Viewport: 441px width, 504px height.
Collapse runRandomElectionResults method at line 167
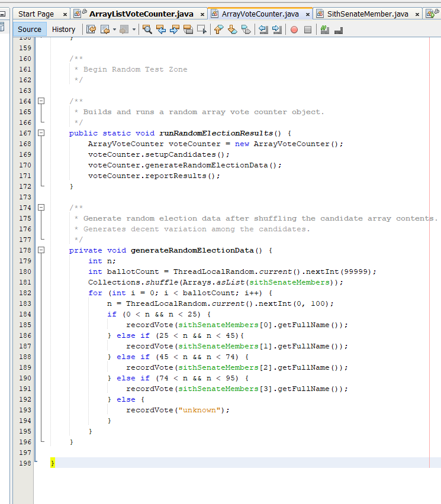(41, 133)
